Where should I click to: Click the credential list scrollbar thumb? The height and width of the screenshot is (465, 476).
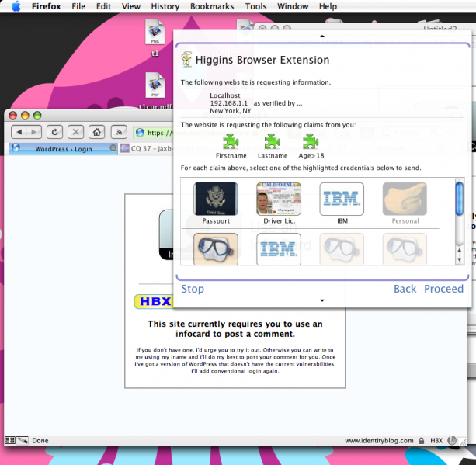459,198
